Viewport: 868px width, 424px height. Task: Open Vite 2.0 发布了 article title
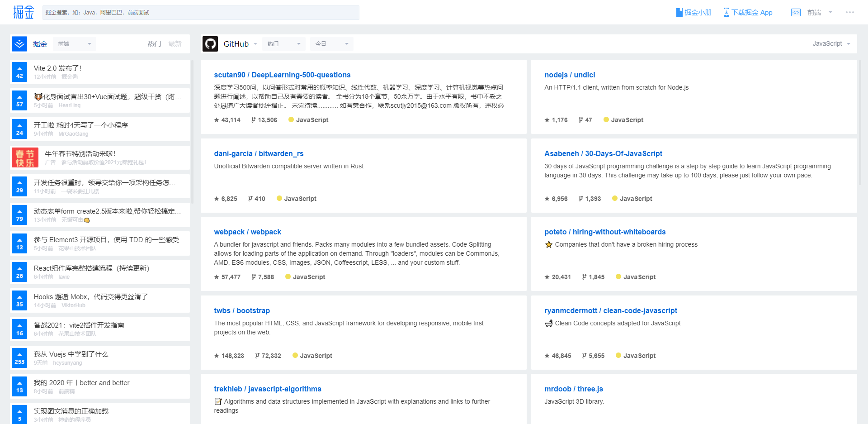[x=58, y=68]
